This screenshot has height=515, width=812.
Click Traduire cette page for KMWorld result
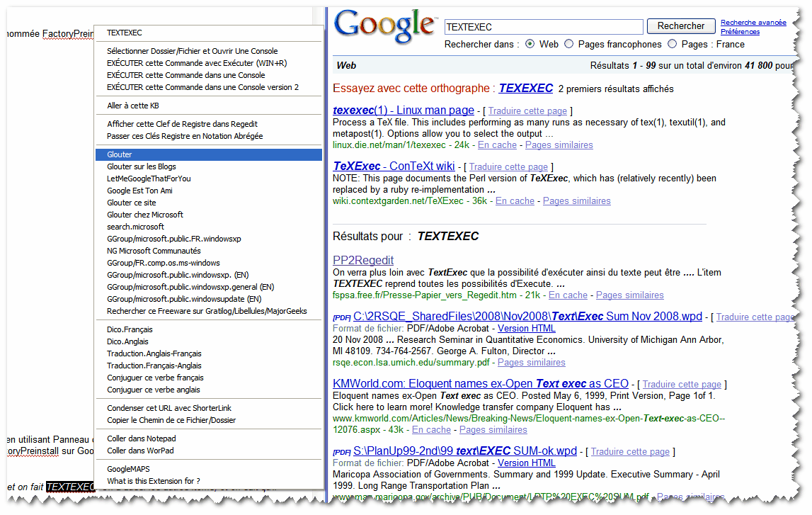682,385
